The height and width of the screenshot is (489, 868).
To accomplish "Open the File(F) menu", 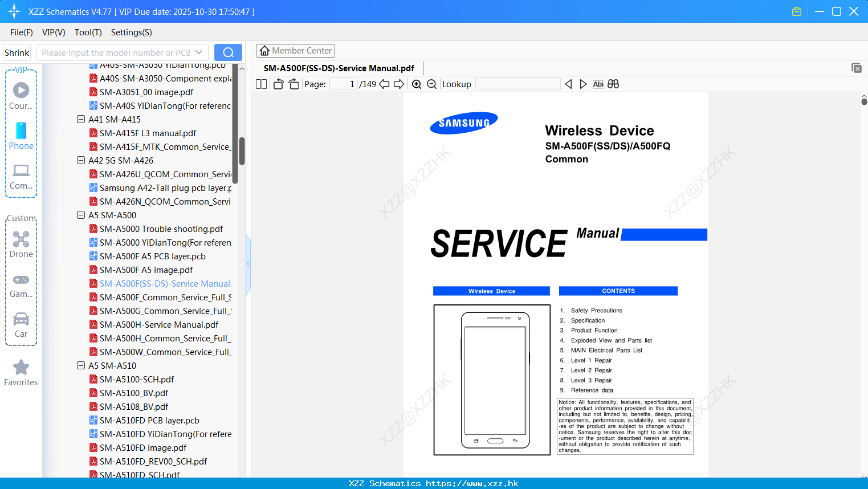I will (22, 32).
